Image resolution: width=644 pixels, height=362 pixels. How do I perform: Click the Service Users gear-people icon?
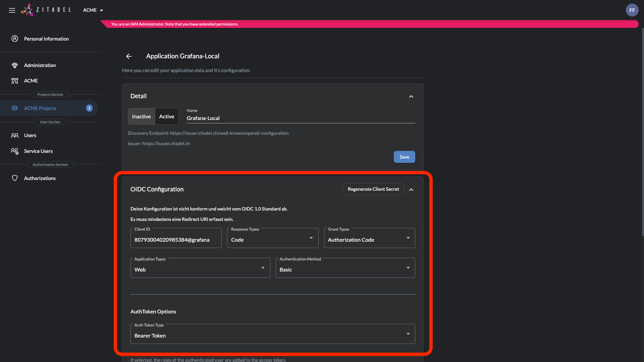15,151
